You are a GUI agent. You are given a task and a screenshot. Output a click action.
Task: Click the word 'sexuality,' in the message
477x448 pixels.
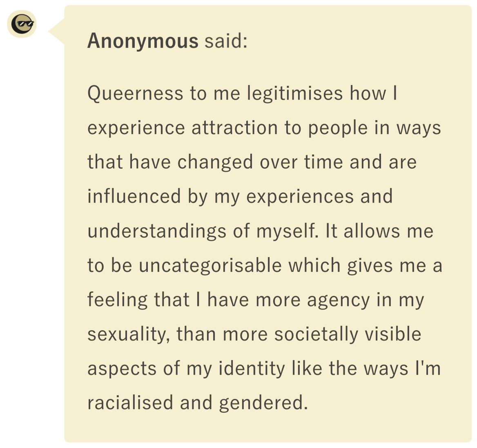point(129,334)
